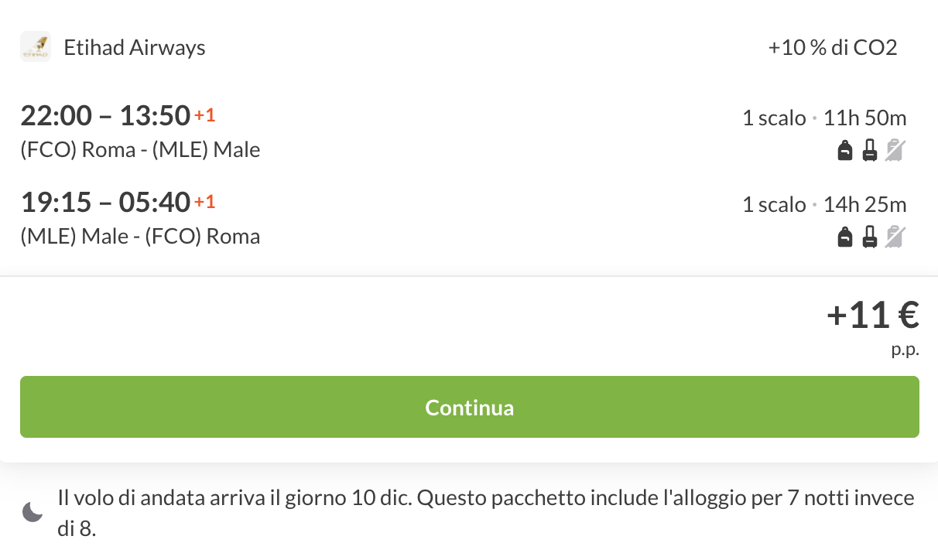Click the 1 scalo 11h 50m details
938x560 pixels.
[824, 118]
